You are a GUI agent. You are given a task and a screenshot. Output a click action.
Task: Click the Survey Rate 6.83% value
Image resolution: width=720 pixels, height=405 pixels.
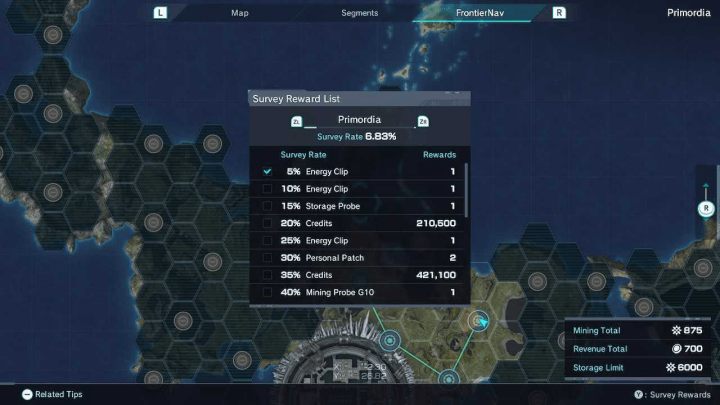pos(380,136)
